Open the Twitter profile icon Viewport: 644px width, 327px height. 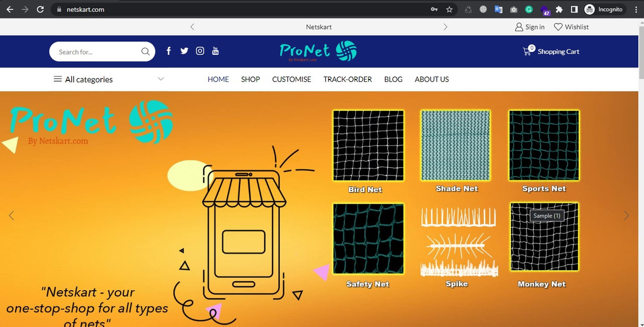184,51
